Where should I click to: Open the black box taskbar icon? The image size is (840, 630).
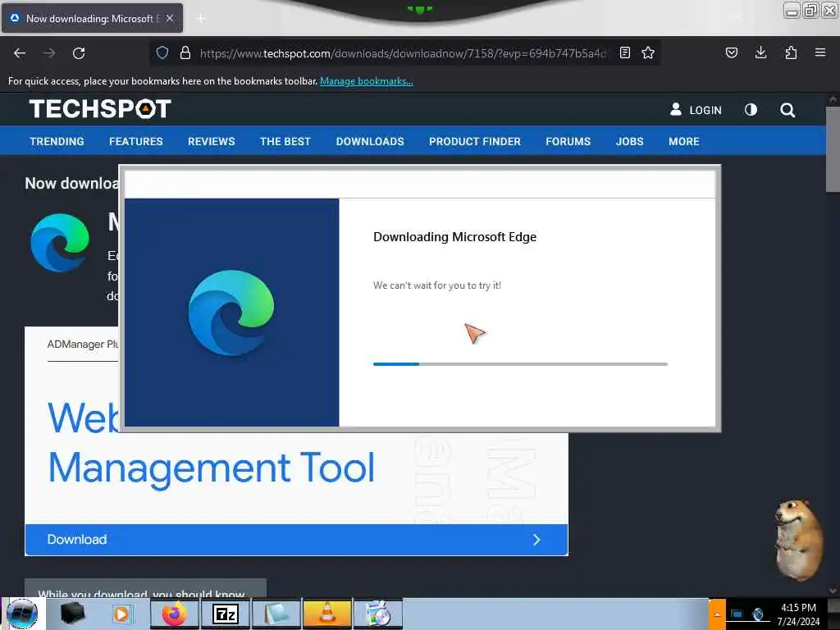(x=72, y=614)
